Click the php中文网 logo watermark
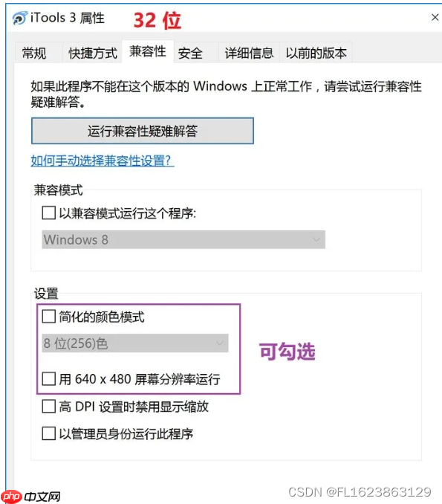Image resolution: width=442 pixels, height=504 pixels. pyautogui.click(x=31, y=497)
